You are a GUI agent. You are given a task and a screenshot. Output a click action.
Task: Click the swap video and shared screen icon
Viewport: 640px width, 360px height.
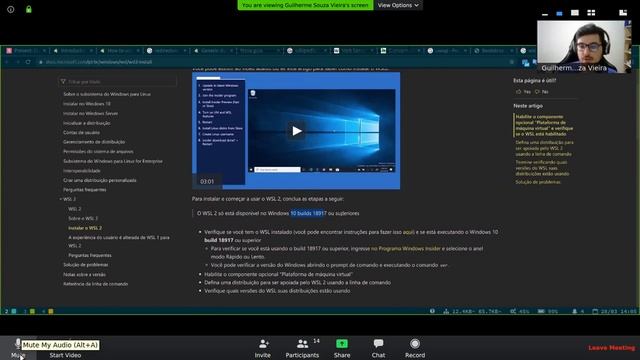(623, 13)
